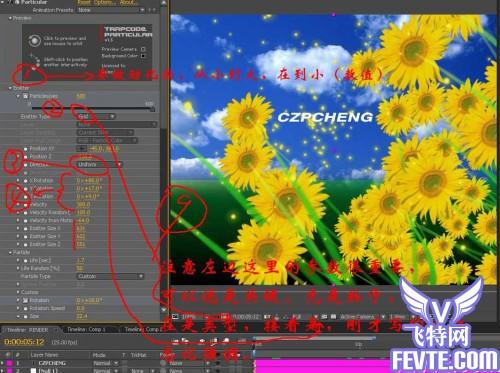
Task: Toggle Position XY stopwatch
Action: (x=25, y=149)
